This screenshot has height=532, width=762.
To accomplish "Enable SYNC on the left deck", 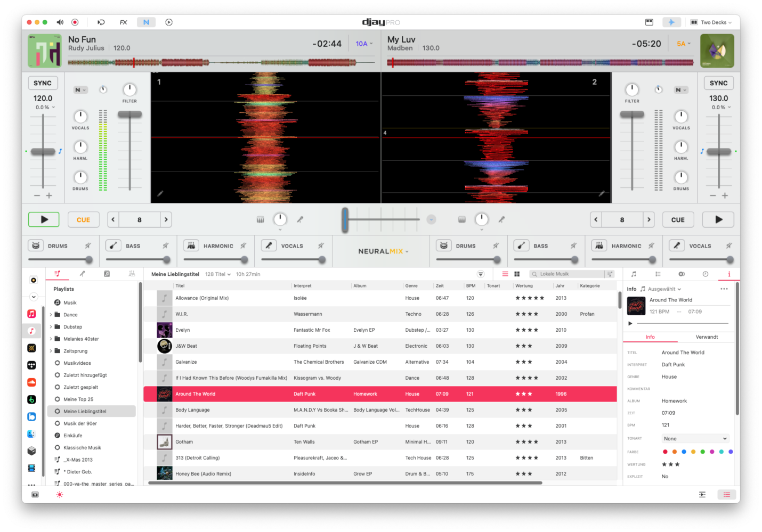I will click(x=43, y=83).
